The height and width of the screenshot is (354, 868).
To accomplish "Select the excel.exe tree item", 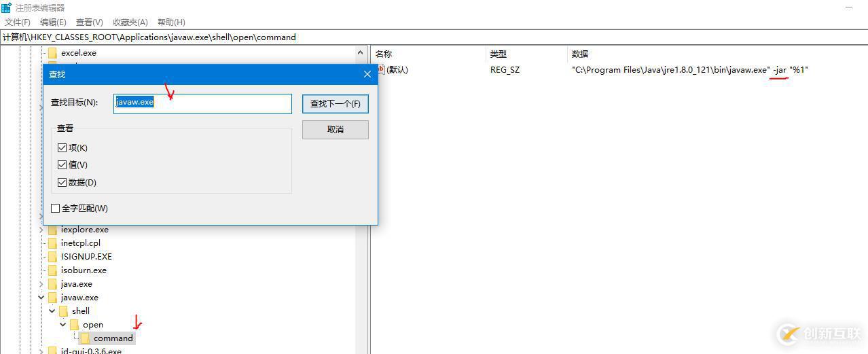I will tap(79, 53).
